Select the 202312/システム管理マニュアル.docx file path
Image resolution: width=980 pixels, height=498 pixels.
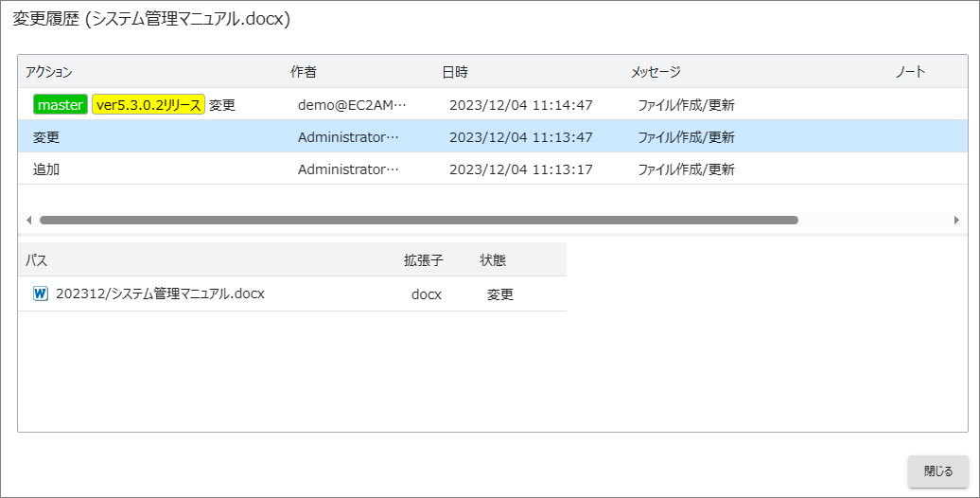(160, 293)
